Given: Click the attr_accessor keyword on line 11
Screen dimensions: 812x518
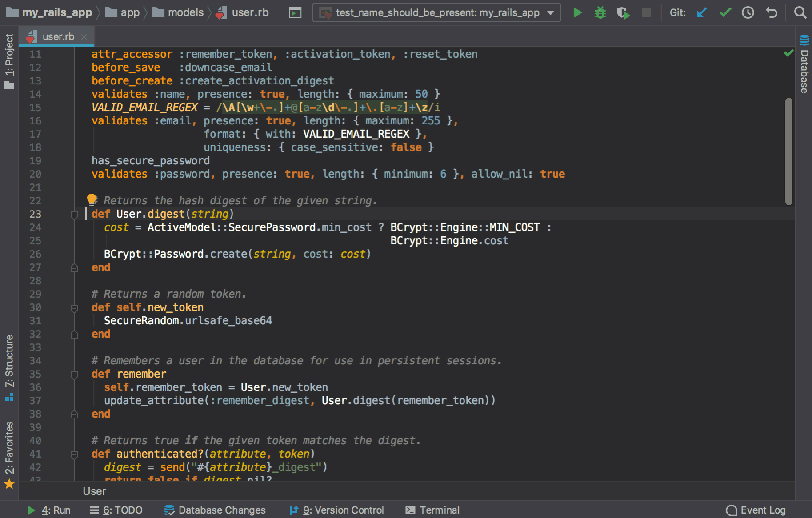Looking at the screenshot, I should (132, 54).
